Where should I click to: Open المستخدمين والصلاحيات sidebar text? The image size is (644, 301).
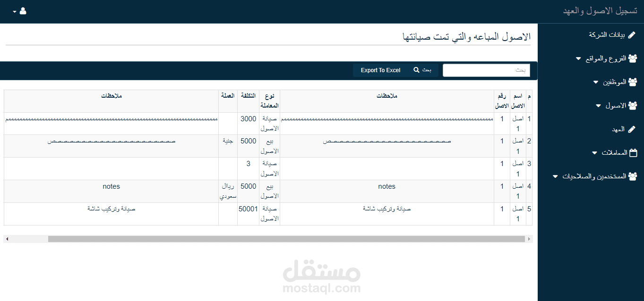tap(594, 176)
